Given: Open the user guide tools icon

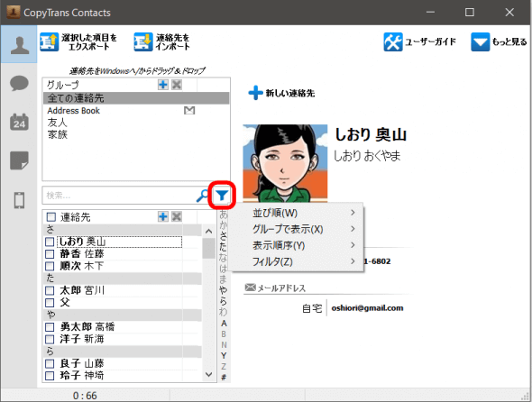Looking at the screenshot, I should coord(393,42).
